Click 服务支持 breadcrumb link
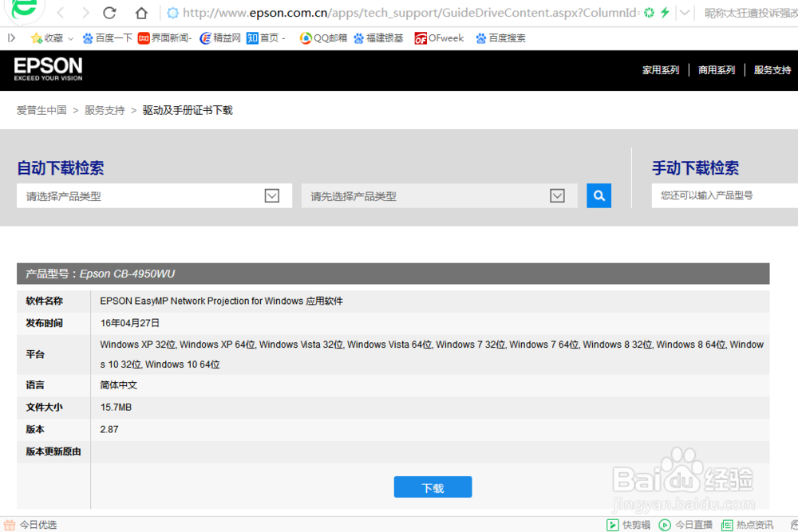Image resolution: width=798 pixels, height=532 pixels. pyautogui.click(x=105, y=110)
